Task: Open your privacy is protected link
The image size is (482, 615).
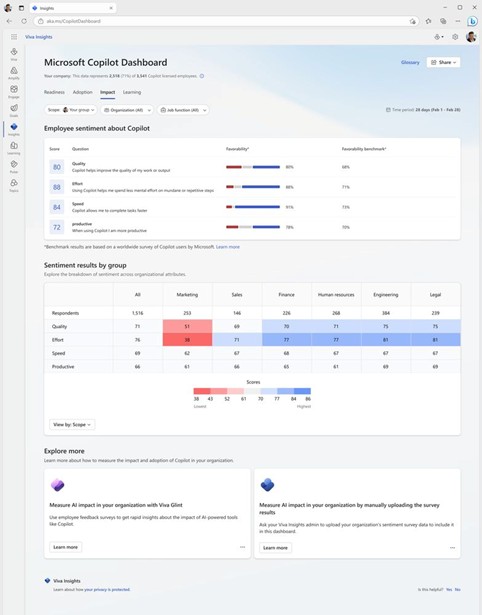Action: (x=107, y=589)
